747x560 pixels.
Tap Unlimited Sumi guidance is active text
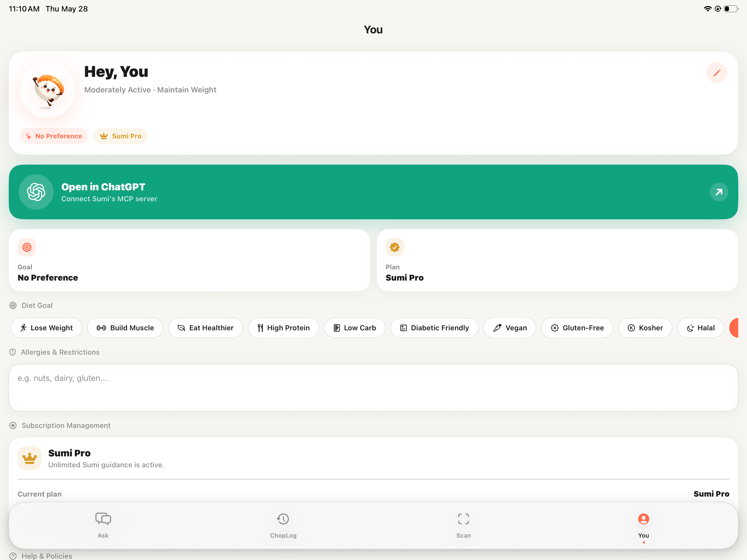(x=106, y=465)
